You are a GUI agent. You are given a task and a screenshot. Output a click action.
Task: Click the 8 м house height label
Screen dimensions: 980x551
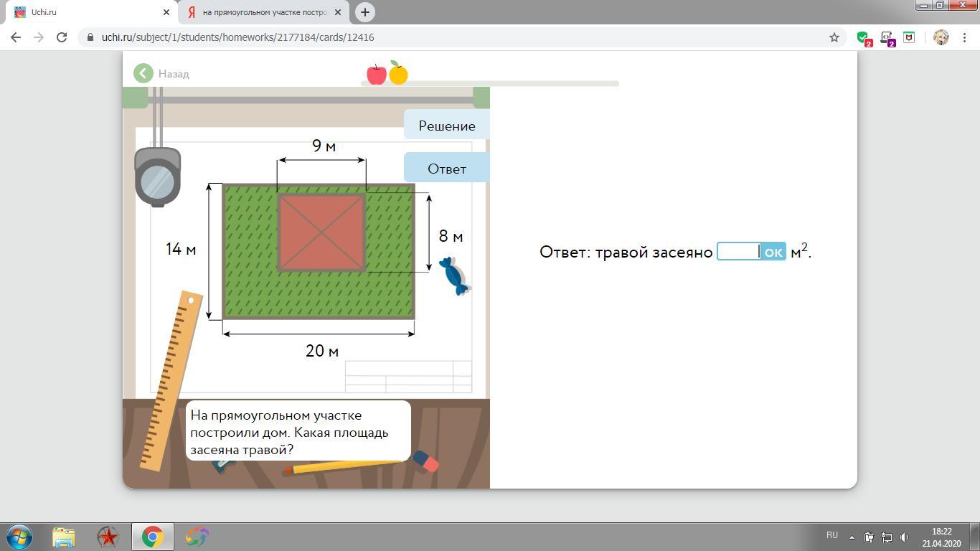(x=451, y=236)
